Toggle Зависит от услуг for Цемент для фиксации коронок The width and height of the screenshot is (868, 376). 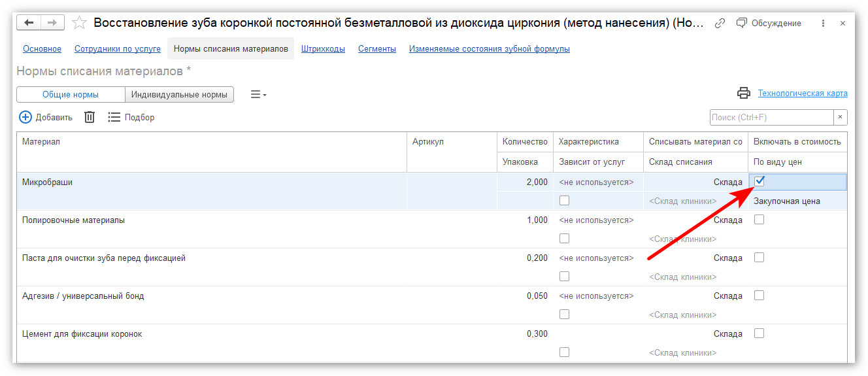pos(564,352)
